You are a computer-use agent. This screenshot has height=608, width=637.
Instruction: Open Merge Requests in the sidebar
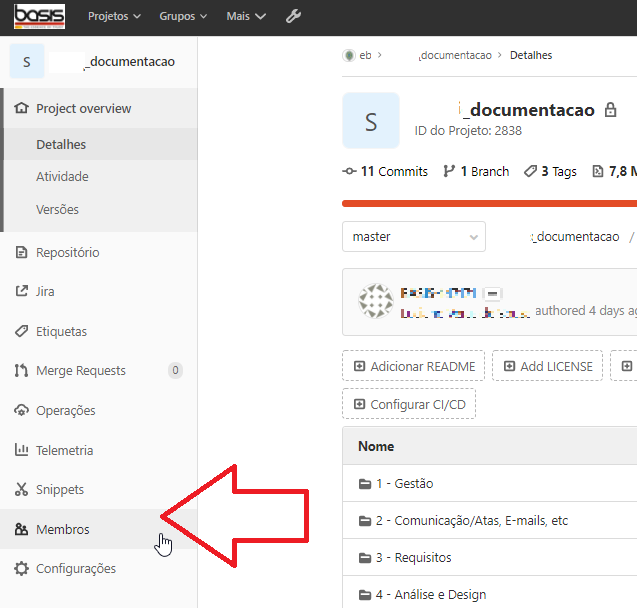click(80, 371)
